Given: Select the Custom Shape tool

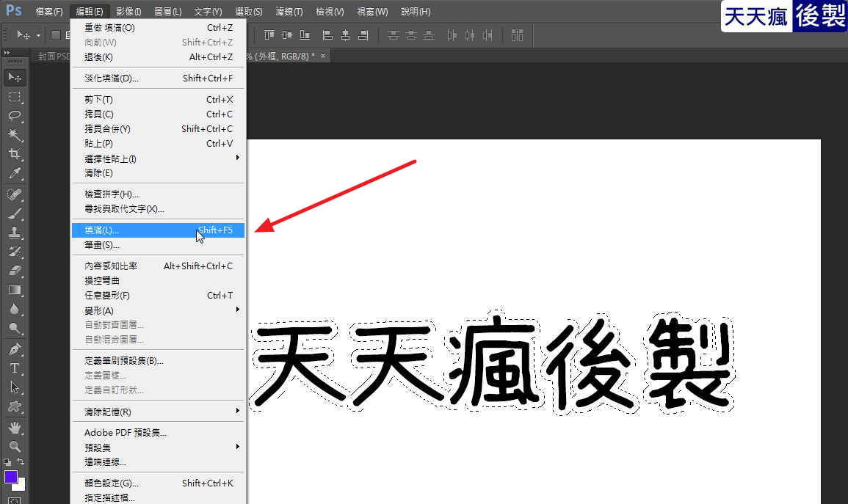Looking at the screenshot, I should coord(15,406).
